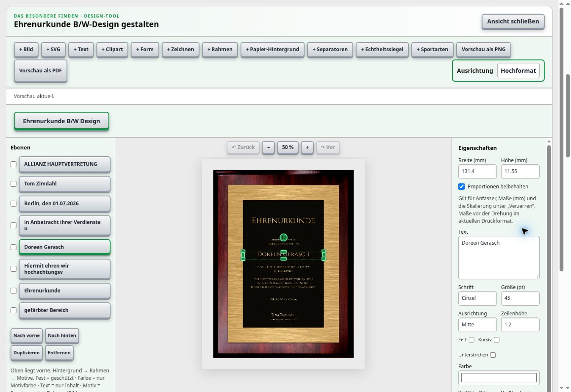Image resolution: width=571 pixels, height=392 pixels.
Task: Click the Höhe (mm) input field
Action: pos(520,171)
